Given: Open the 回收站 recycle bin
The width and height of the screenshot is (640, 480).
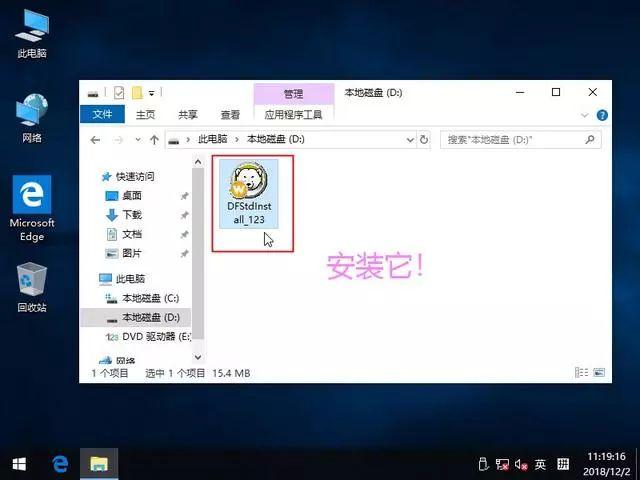Looking at the screenshot, I should [x=32, y=288].
